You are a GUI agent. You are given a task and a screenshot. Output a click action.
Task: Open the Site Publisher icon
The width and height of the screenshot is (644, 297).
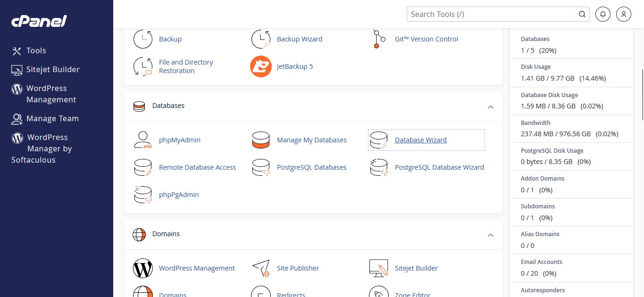261,268
